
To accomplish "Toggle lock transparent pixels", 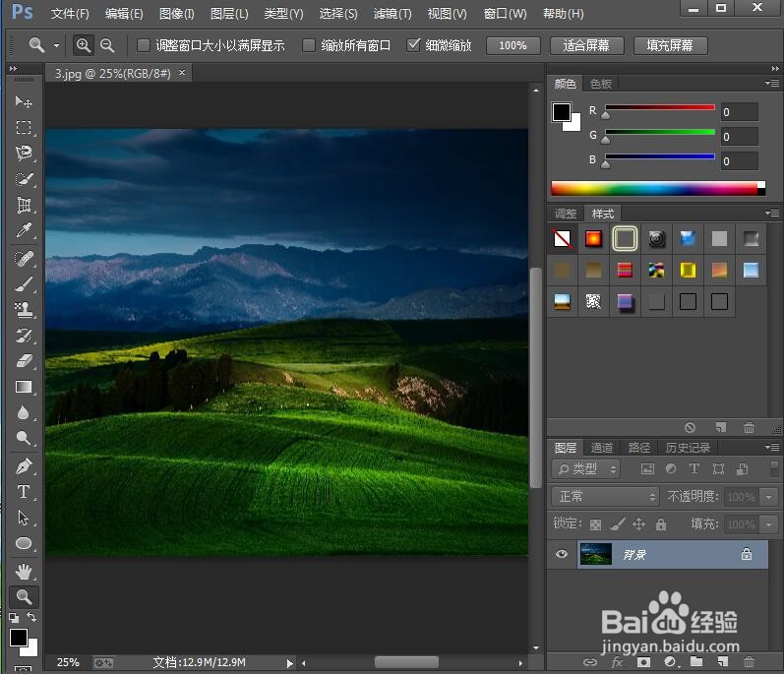I will [595, 524].
